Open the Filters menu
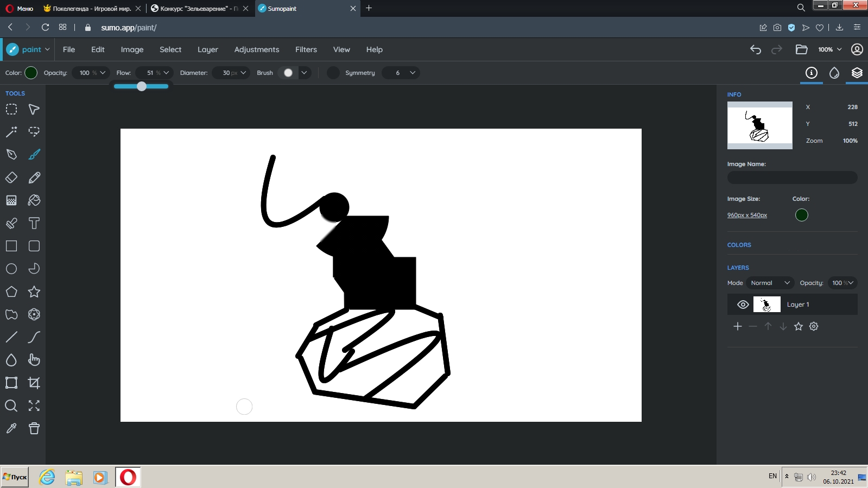Screen dimensions: 868x488 [x=306, y=49]
